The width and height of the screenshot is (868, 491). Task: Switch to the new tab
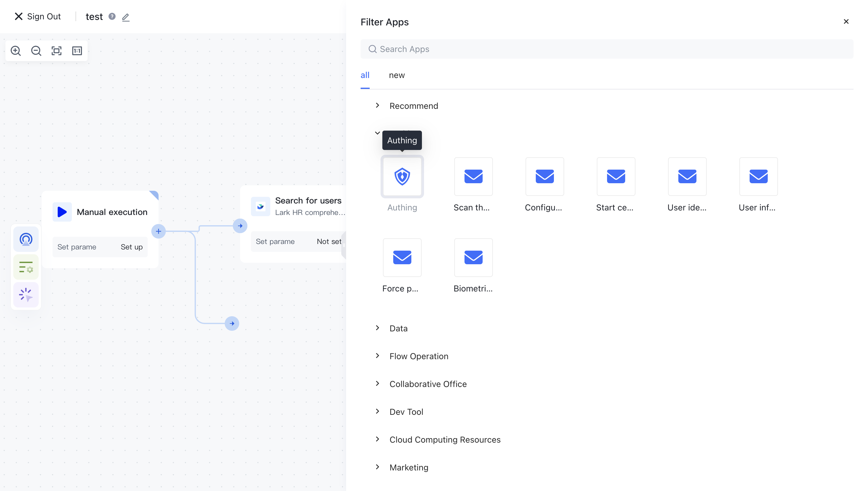click(397, 75)
